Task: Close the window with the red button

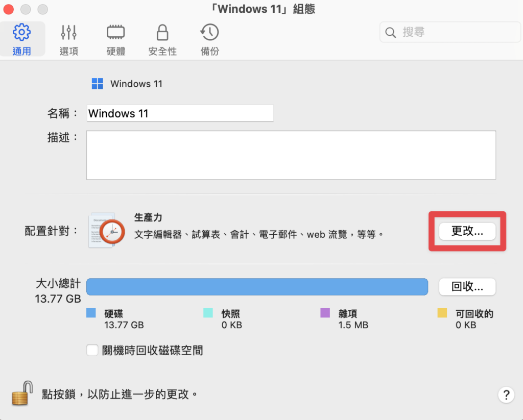Action: pyautogui.click(x=8, y=9)
